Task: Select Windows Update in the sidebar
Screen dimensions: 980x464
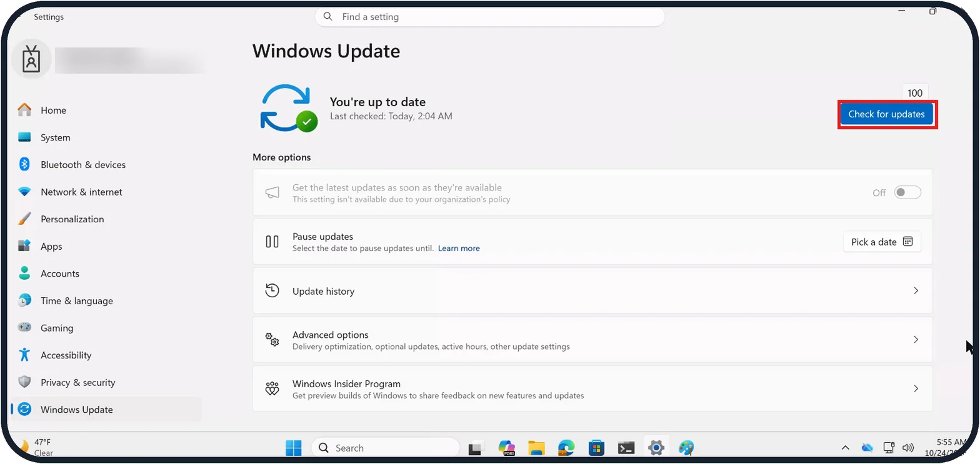Action: (x=106, y=410)
